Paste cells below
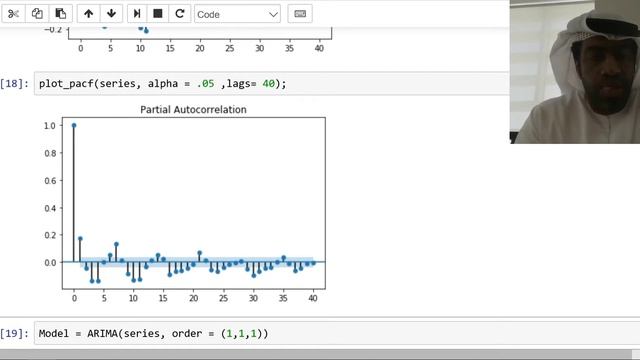640x360 pixels. coord(61,14)
